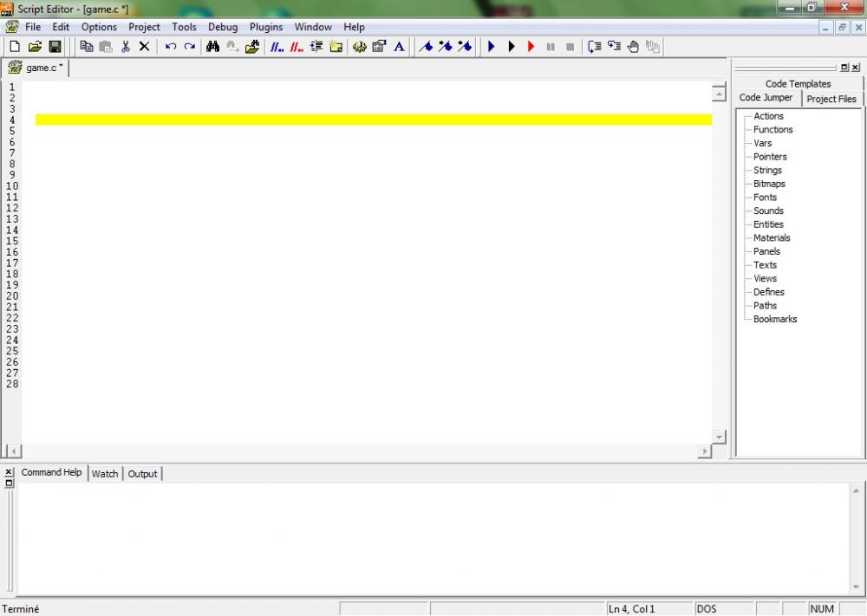Screen dimensions: 867x616
Task: Create a new file with the blank page icon
Action: (15, 47)
